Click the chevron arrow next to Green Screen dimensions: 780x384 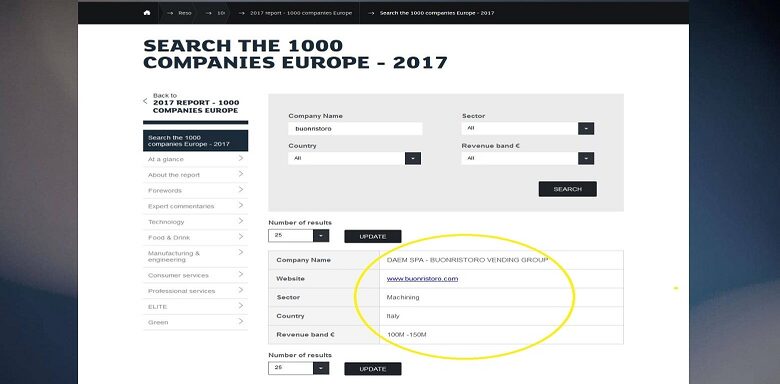click(241, 322)
